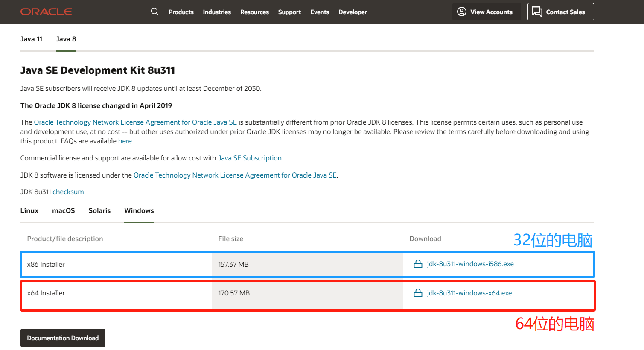
Task: Download jdk-8u311-windows-i586.exe
Action: [x=470, y=264]
